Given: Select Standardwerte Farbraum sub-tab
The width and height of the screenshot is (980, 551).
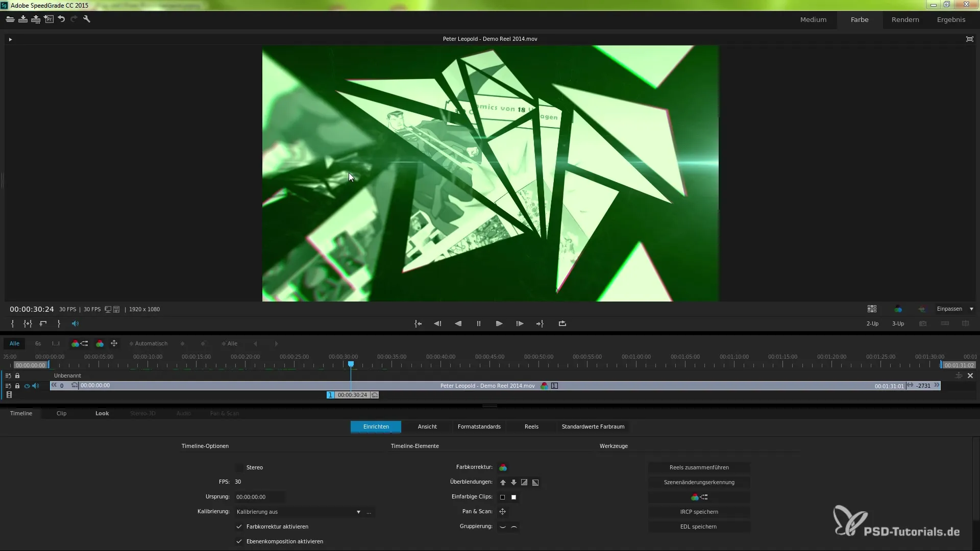Looking at the screenshot, I should point(593,427).
